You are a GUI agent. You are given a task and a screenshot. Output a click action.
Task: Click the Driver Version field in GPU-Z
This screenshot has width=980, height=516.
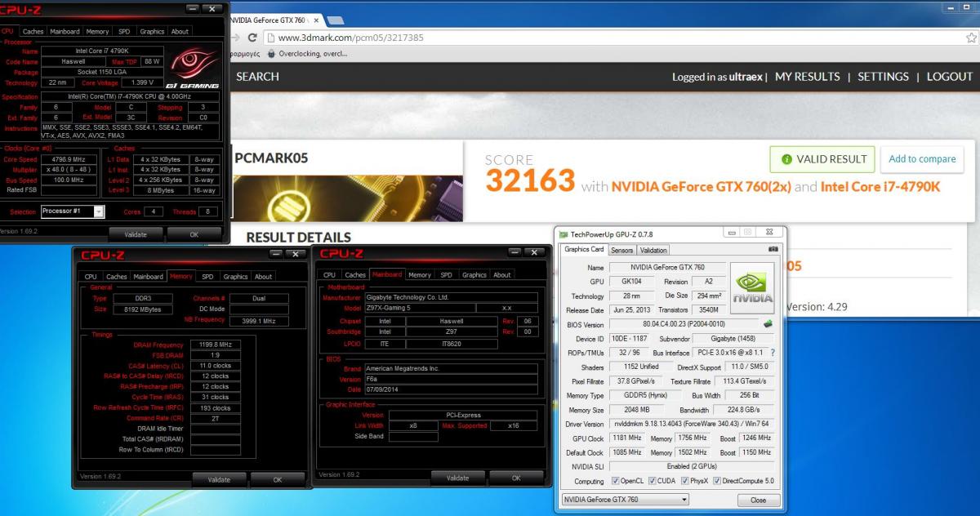[x=693, y=424]
